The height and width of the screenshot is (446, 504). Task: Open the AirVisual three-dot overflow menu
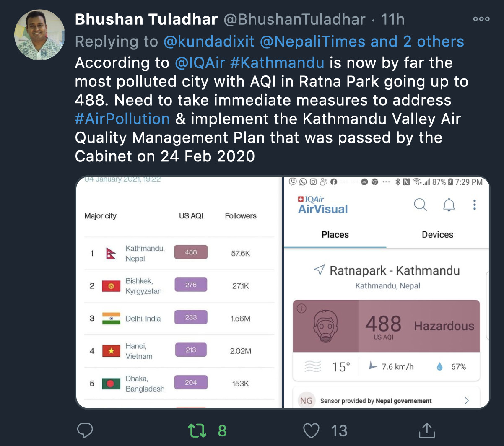[474, 205]
